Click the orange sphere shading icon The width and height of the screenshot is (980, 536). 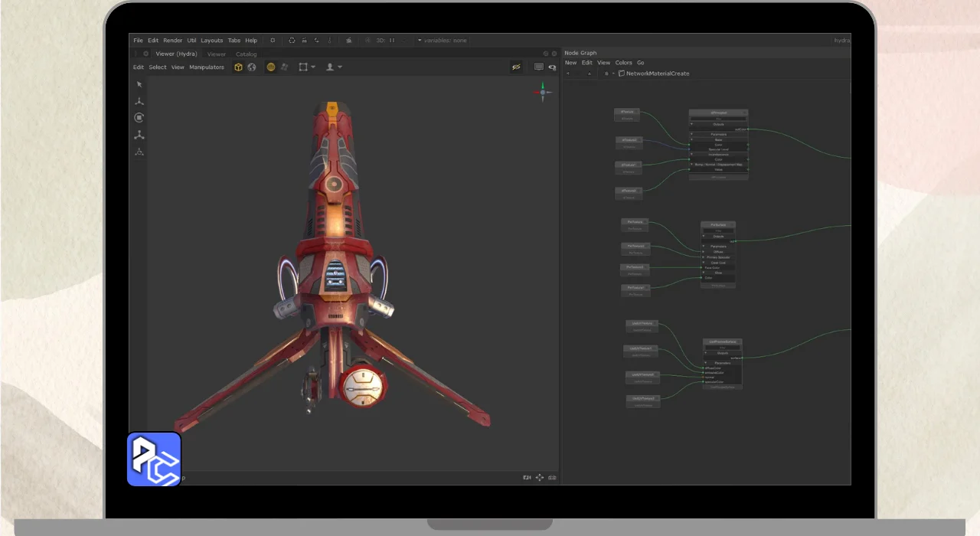pos(271,67)
